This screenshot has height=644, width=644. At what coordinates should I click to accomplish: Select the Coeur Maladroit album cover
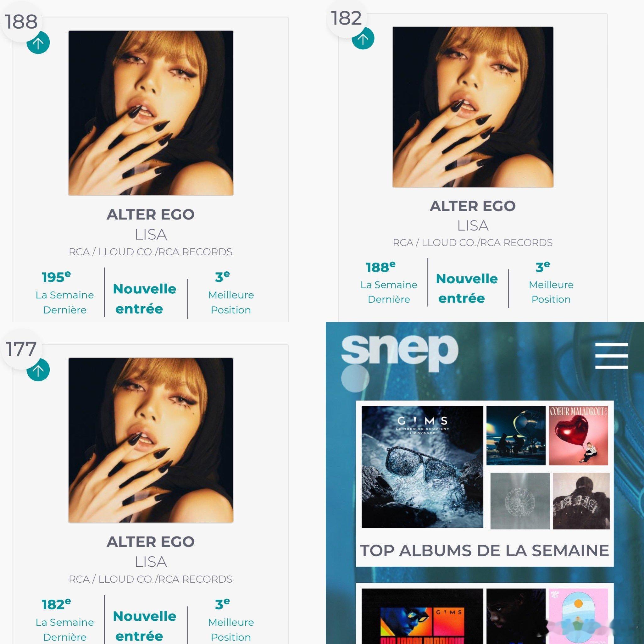click(x=579, y=436)
